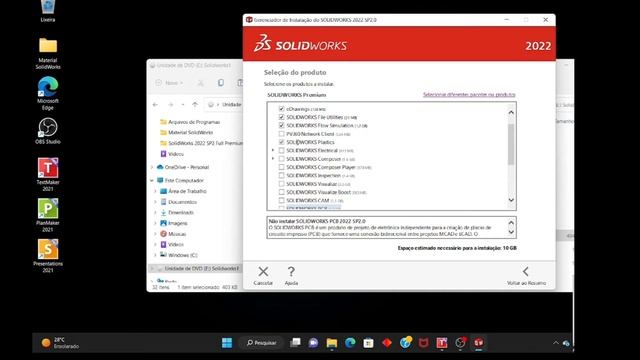This screenshot has width=640, height=360.
Task: Switch to SOLIDWORKS installer taskbar icon
Action: point(479,343)
